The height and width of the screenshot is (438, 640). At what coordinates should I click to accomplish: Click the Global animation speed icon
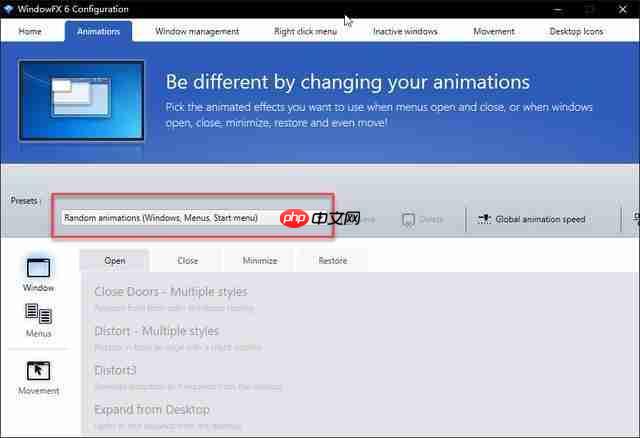pos(484,219)
